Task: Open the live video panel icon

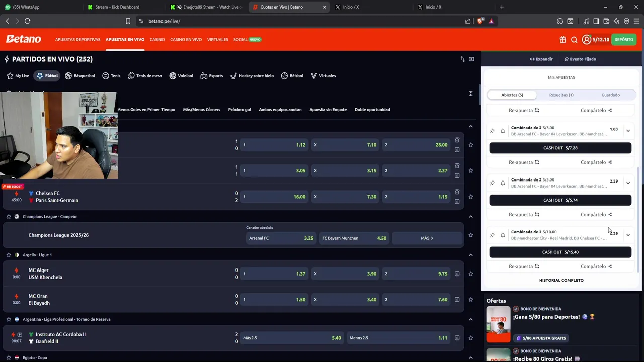Action: [471, 59]
